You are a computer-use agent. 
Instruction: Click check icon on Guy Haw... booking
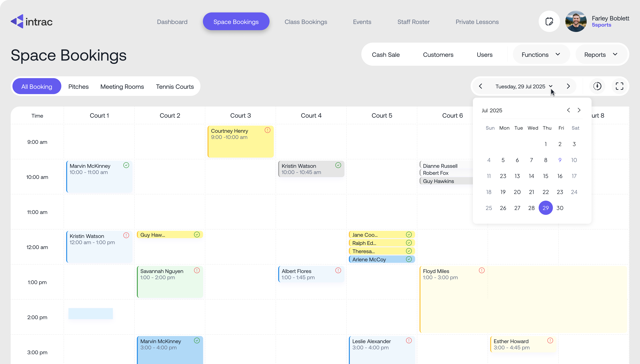click(x=197, y=234)
